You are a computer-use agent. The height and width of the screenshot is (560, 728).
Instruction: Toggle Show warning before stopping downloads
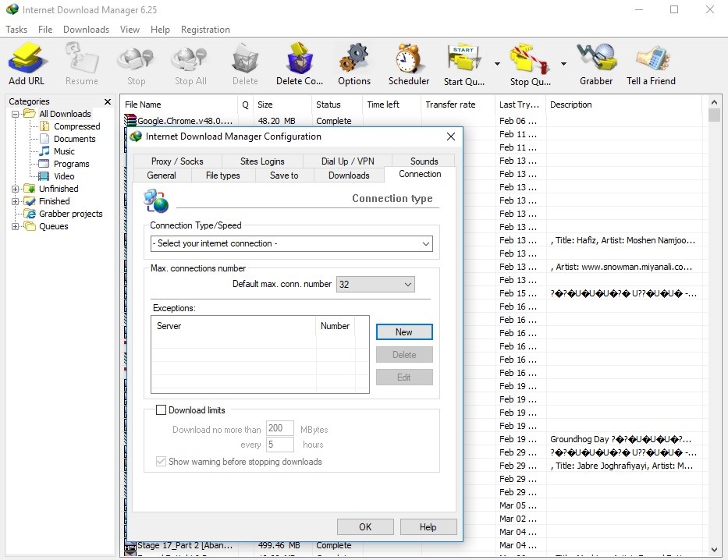coord(162,462)
